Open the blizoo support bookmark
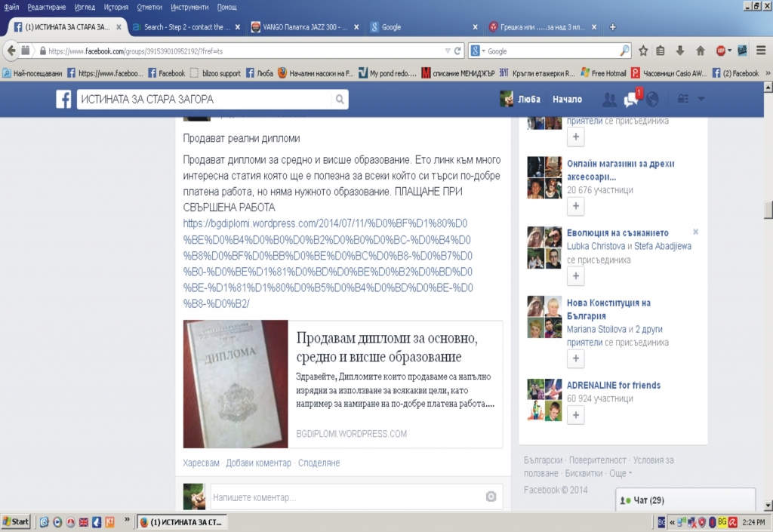This screenshot has height=532, width=773. (215, 73)
